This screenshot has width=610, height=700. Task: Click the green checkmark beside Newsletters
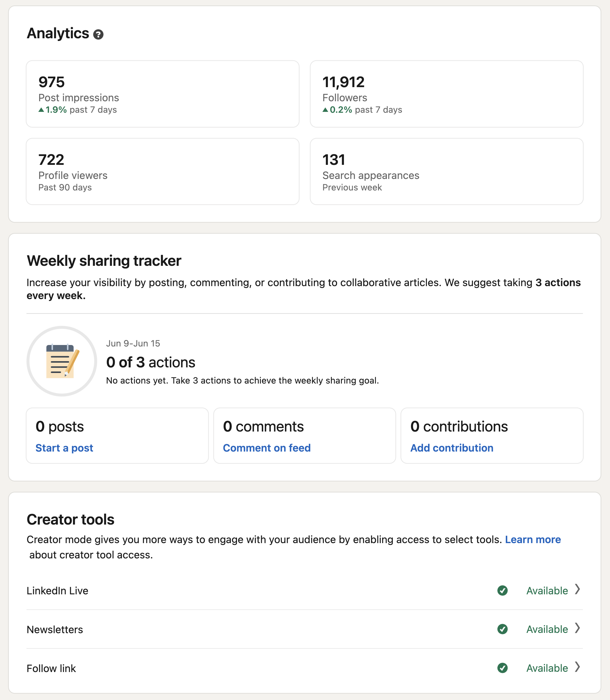pyautogui.click(x=503, y=630)
